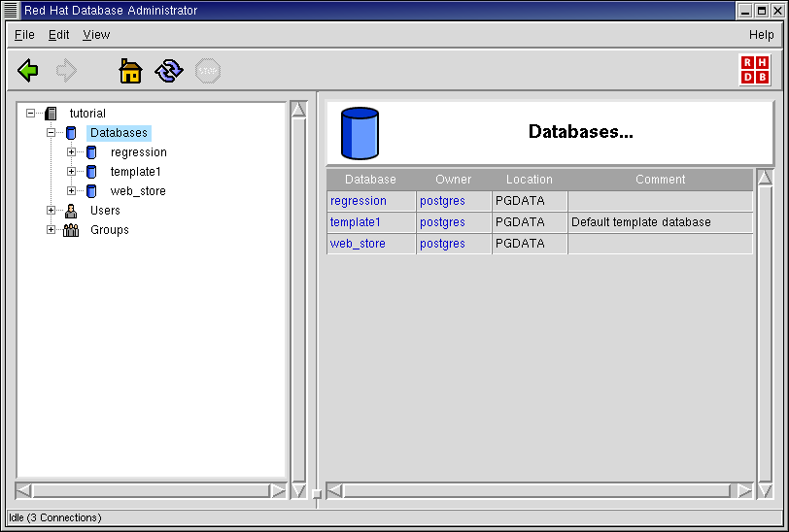The width and height of the screenshot is (789, 532).
Task: Open the File menu
Action: click(x=24, y=35)
